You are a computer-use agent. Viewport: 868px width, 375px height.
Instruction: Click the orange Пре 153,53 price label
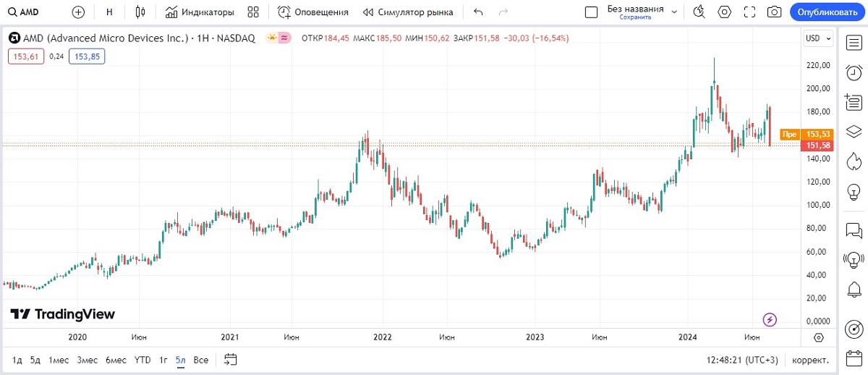(x=807, y=134)
